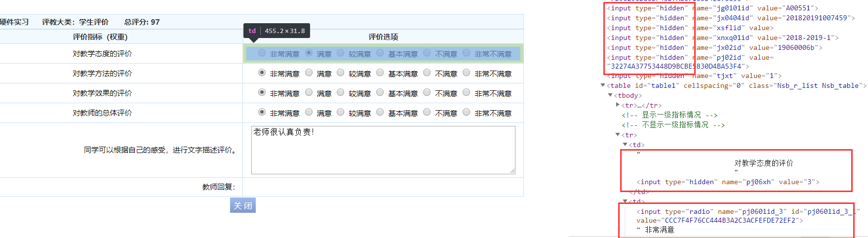Collapse the table id="table1" node in DevTools
Screen dimensions: 868x238
(x=603, y=85)
